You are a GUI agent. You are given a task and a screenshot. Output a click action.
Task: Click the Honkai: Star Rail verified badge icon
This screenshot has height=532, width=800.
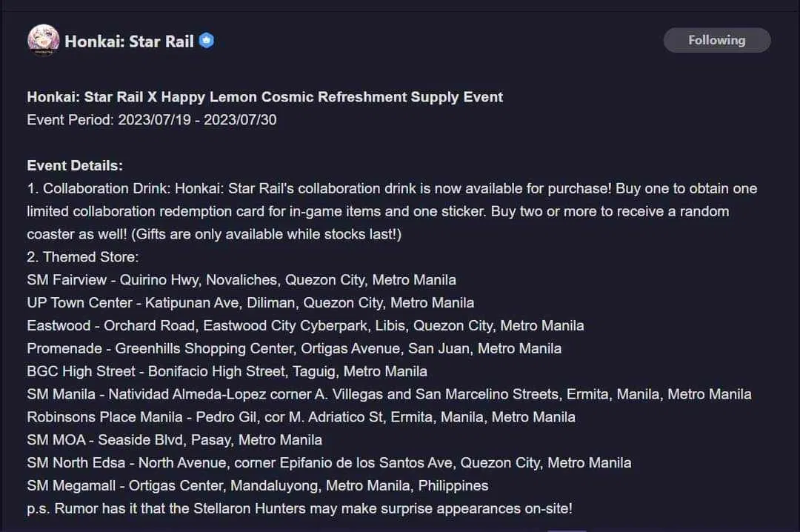click(x=206, y=41)
